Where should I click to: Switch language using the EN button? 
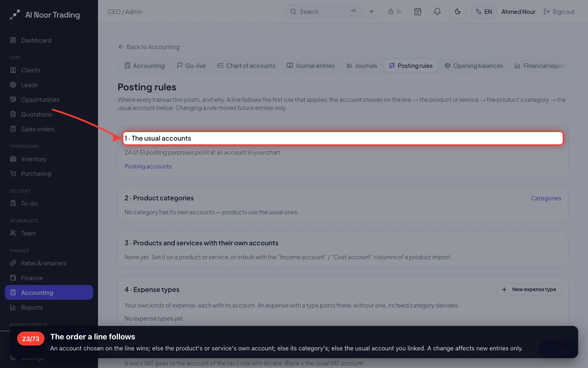pyautogui.click(x=484, y=11)
